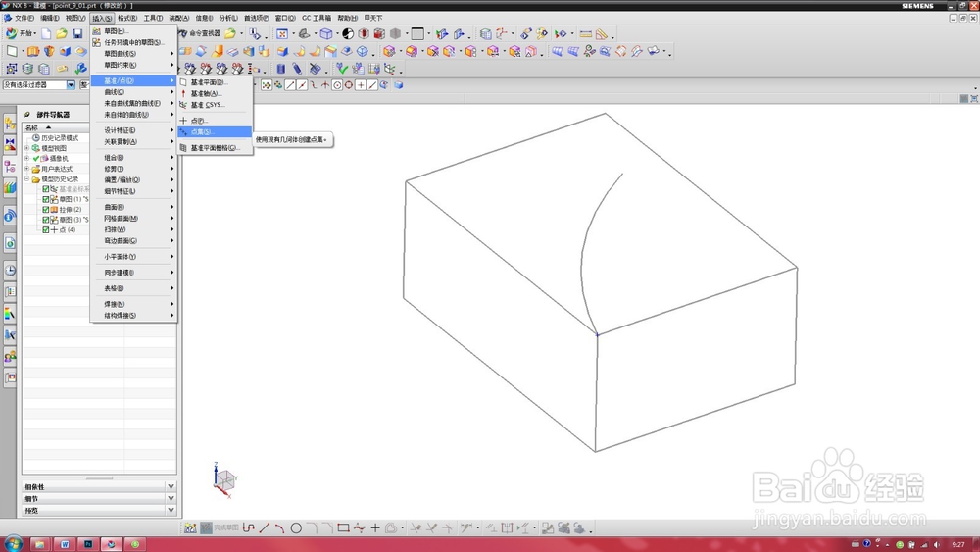
Task: Click the Open folder icon in toolbar
Action: (x=62, y=33)
